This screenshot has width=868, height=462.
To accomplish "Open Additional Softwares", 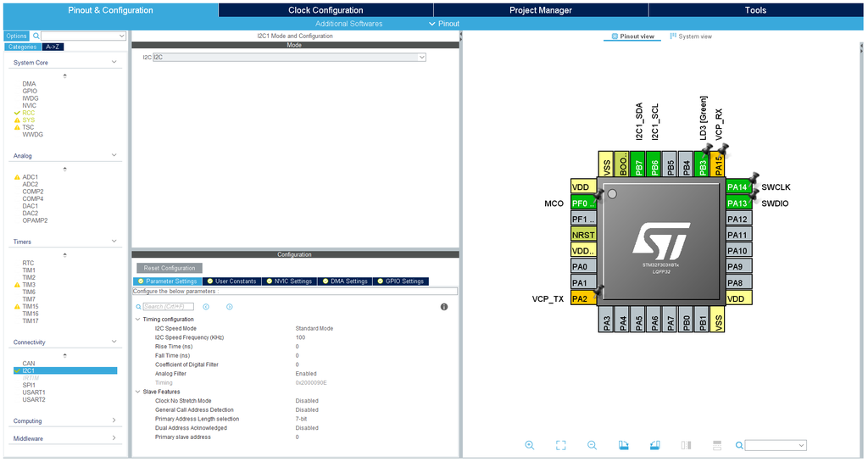I will click(x=348, y=24).
